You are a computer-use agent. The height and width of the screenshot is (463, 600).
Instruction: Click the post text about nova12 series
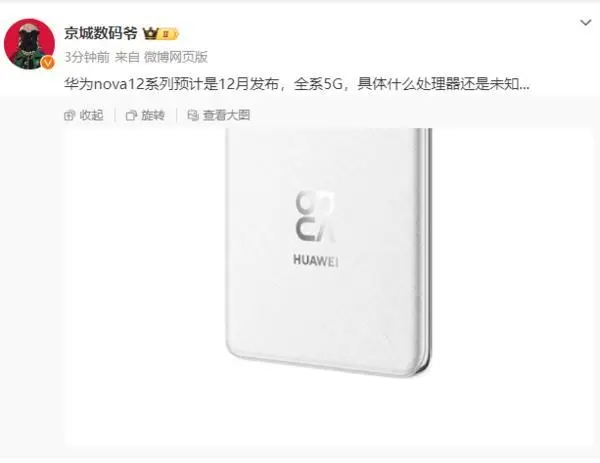pos(297,84)
